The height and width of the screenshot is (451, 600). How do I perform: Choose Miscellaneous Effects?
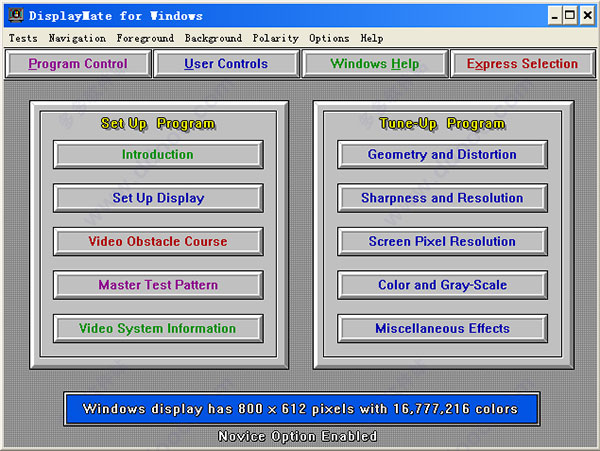pyautogui.click(x=442, y=329)
